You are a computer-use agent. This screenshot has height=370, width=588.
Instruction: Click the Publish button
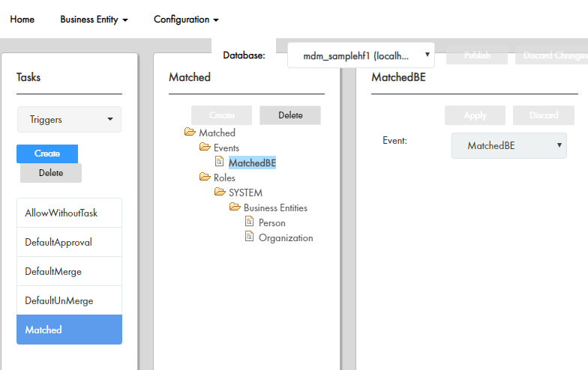click(x=477, y=55)
